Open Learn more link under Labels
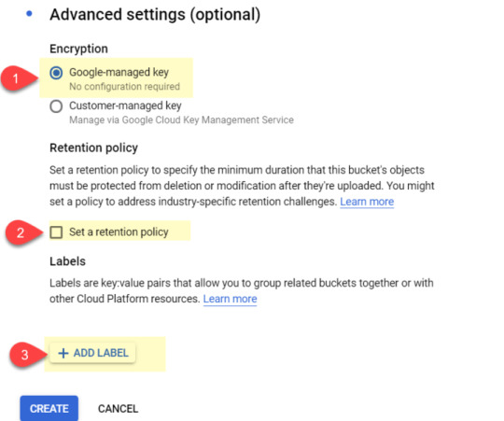504x421 pixels. 230,299
